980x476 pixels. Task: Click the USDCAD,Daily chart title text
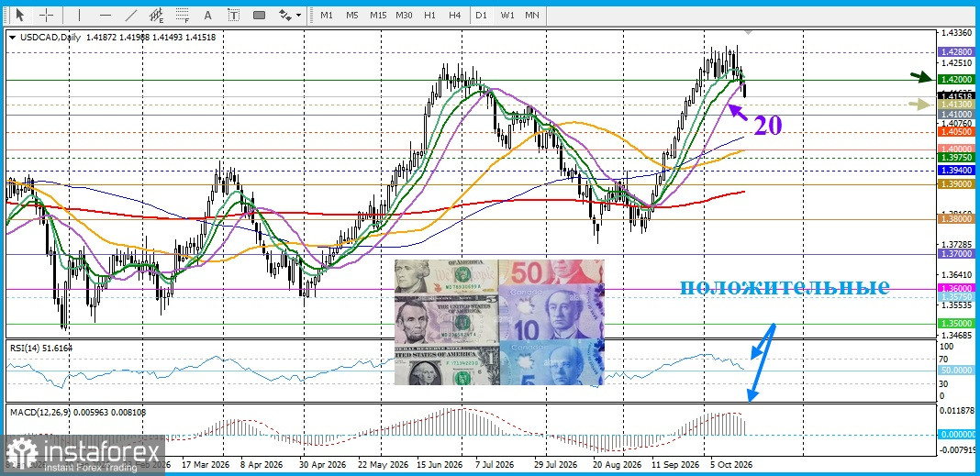50,38
